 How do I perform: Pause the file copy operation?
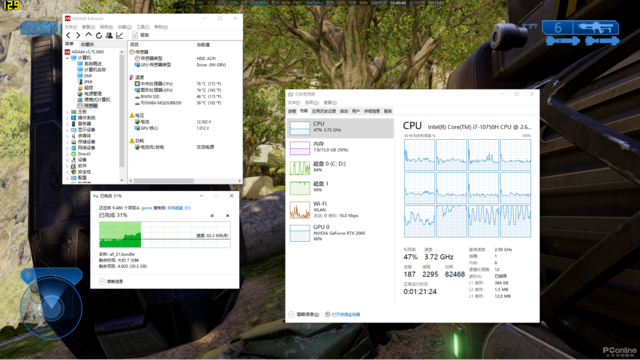(x=212, y=216)
